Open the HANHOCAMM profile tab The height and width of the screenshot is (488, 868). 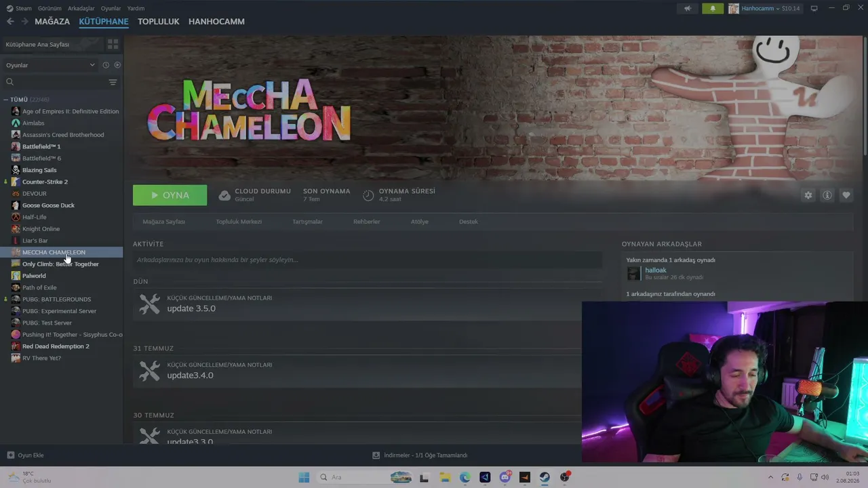(216, 22)
